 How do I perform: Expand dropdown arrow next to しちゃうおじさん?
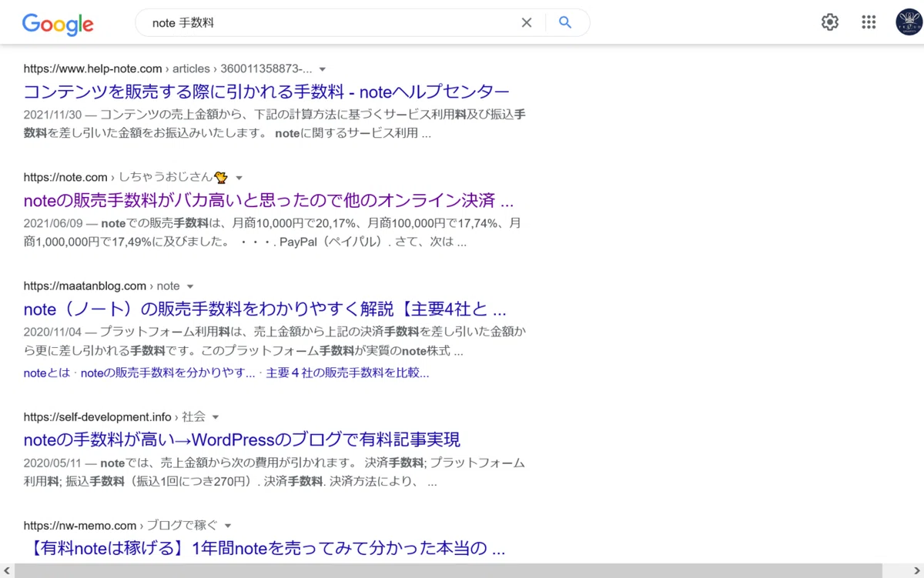pyautogui.click(x=239, y=178)
